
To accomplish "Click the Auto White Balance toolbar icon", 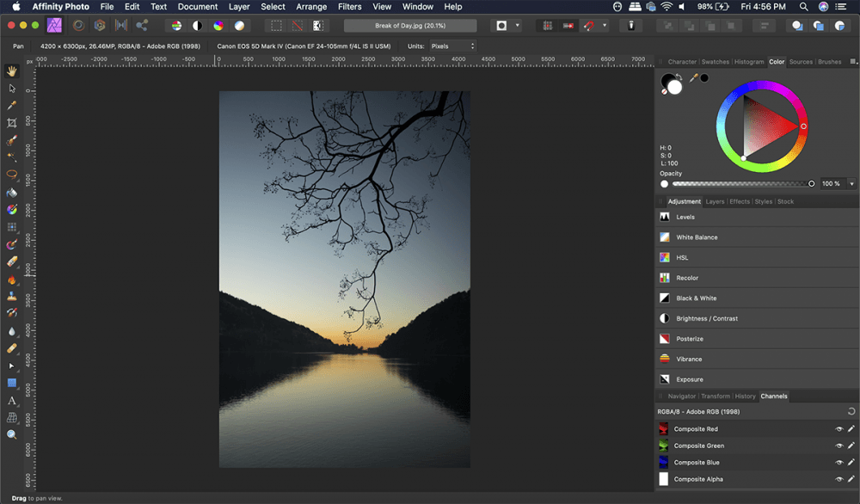I will 239,26.
